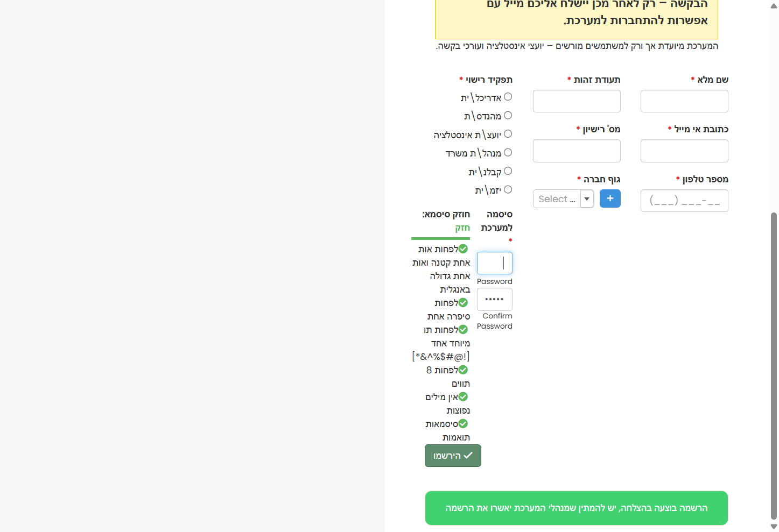
Task: Select the יזם\ית radio option
Action: (x=508, y=189)
